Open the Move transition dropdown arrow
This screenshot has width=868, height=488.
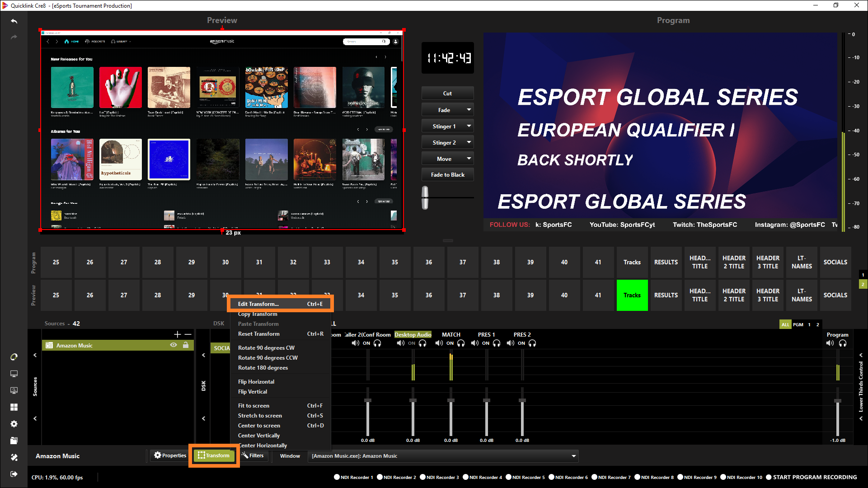[x=469, y=159]
